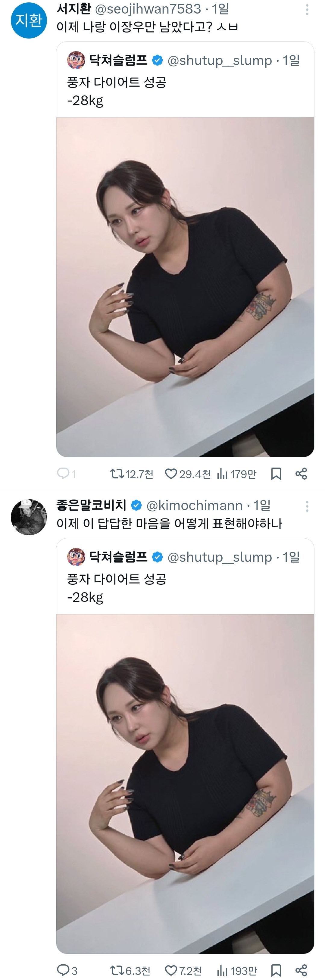325x980 pixels.
Task: Reply to 서지환's tweet
Action: [63, 474]
